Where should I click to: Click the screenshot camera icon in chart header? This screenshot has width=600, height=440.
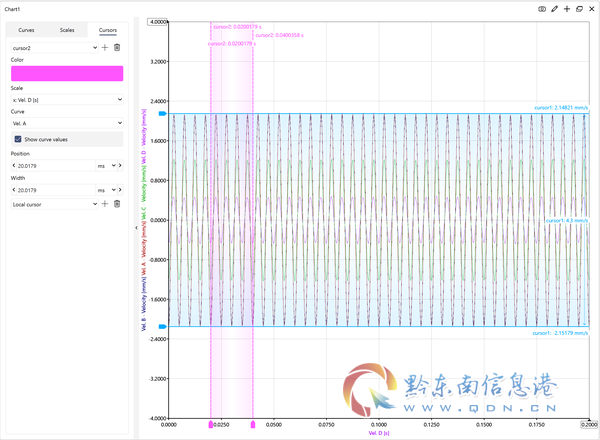[542, 9]
